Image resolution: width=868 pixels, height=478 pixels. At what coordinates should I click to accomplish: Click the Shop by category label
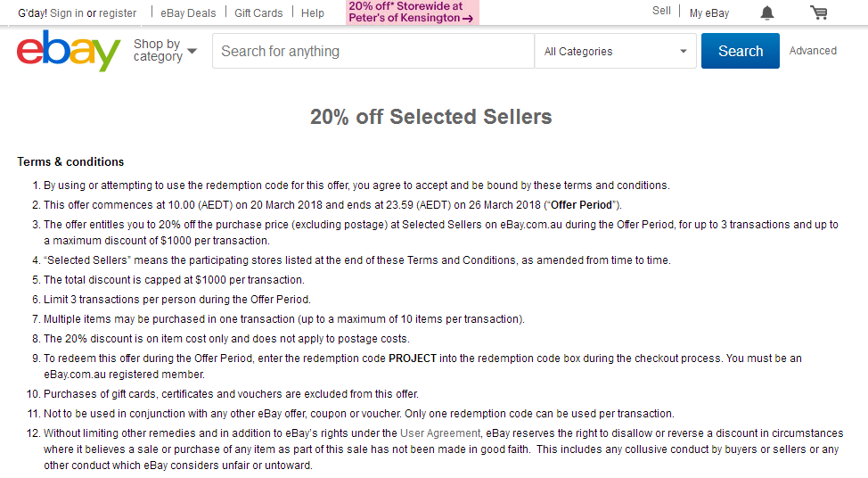click(158, 50)
